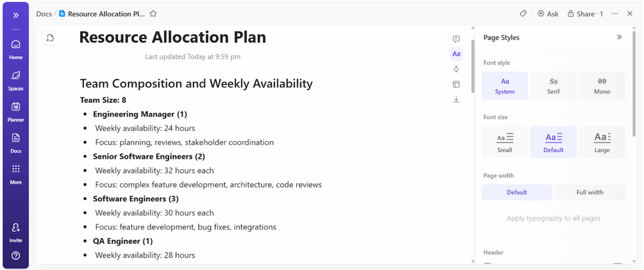Star the Resource Allocation Plan doc
Screen dimensions: 644x270
pyautogui.click(x=153, y=13)
